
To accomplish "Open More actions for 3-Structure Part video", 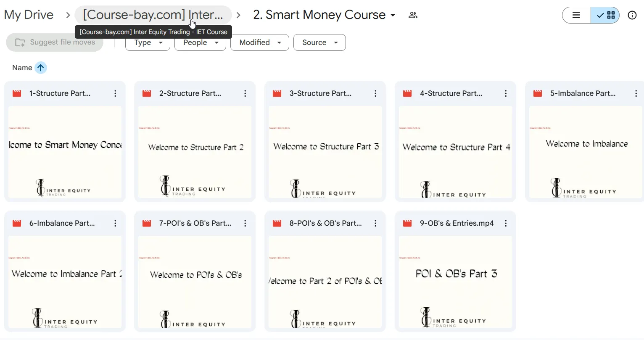I will pyautogui.click(x=375, y=94).
